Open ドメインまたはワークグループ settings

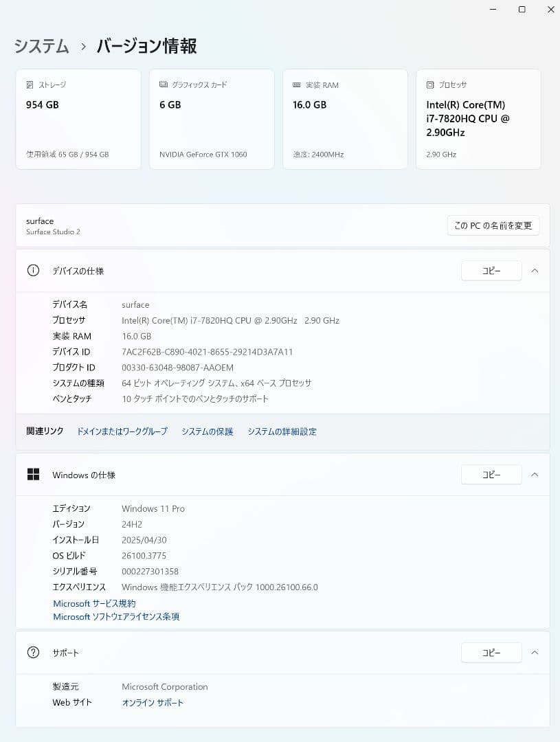[122, 431]
